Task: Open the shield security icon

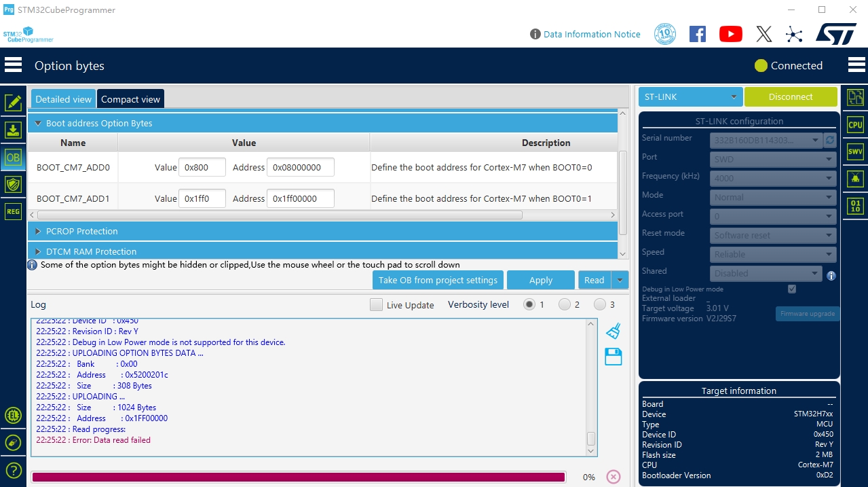Action: pyautogui.click(x=13, y=184)
